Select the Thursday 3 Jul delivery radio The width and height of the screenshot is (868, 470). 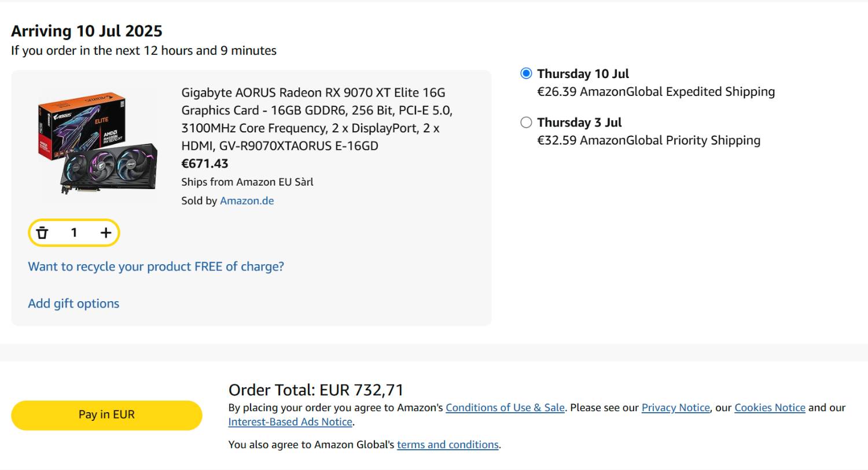click(x=526, y=123)
